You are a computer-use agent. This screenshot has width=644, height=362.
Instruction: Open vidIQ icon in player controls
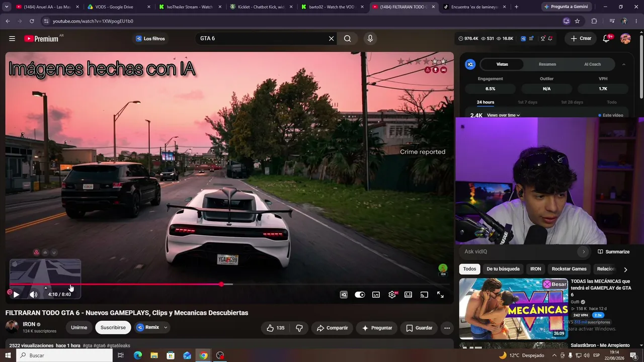[344, 295]
